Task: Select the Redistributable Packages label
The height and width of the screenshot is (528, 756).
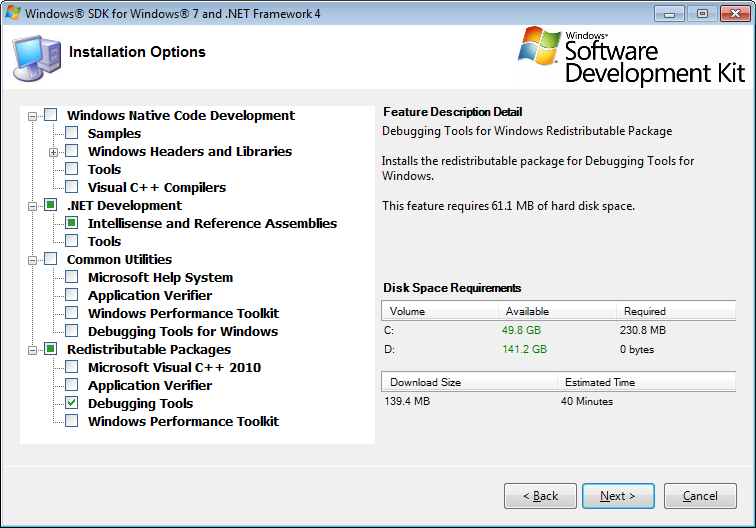Action: pos(149,350)
